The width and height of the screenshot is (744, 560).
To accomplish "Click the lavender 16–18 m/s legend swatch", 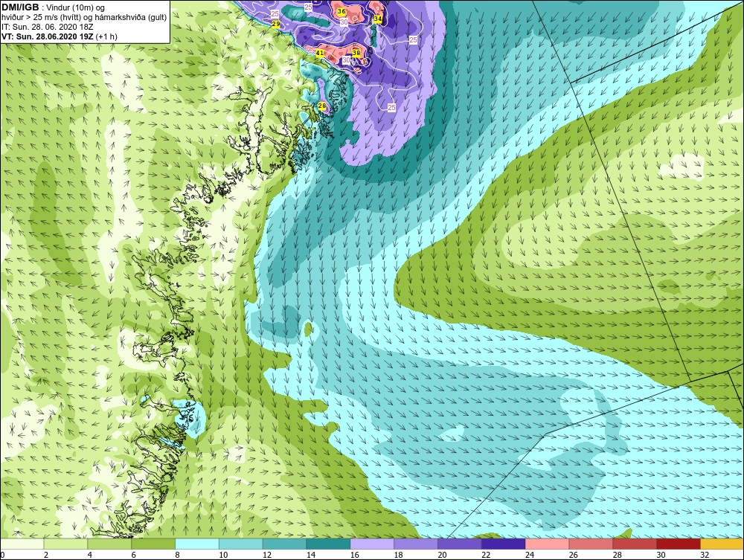I will tap(372, 544).
